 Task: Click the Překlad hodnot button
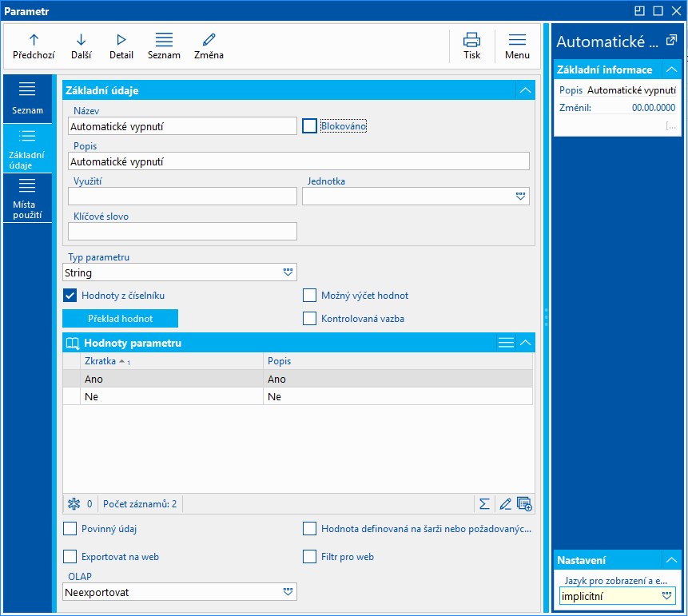point(120,319)
